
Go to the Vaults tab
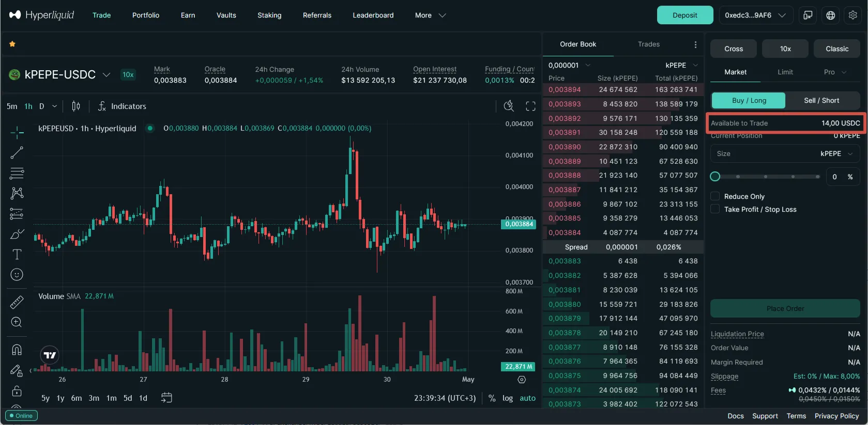(226, 15)
